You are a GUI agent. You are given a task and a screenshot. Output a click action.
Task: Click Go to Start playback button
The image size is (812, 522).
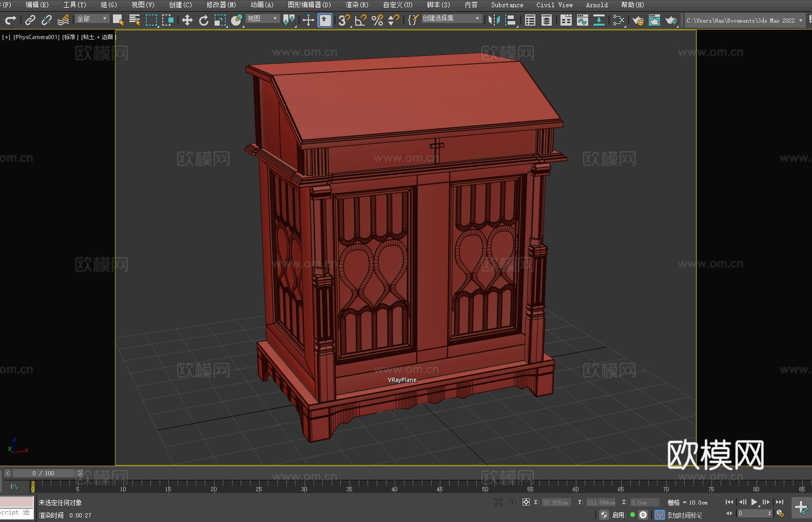[x=729, y=502]
